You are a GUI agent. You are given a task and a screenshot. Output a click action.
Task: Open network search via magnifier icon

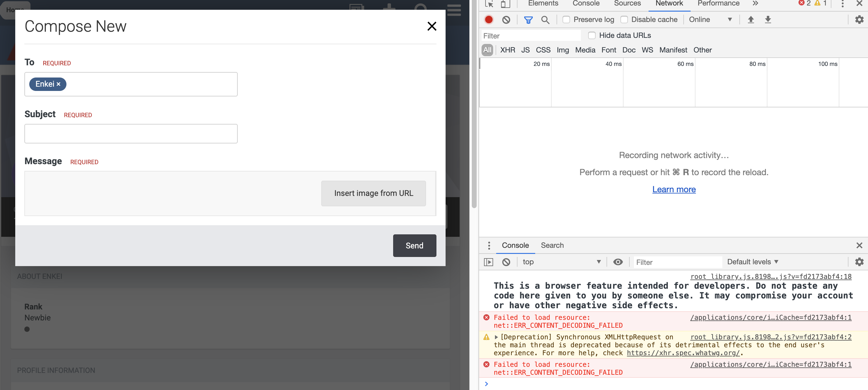545,20
